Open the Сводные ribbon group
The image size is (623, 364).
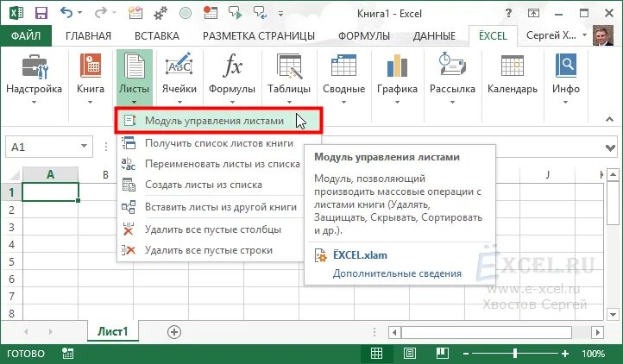click(x=343, y=79)
